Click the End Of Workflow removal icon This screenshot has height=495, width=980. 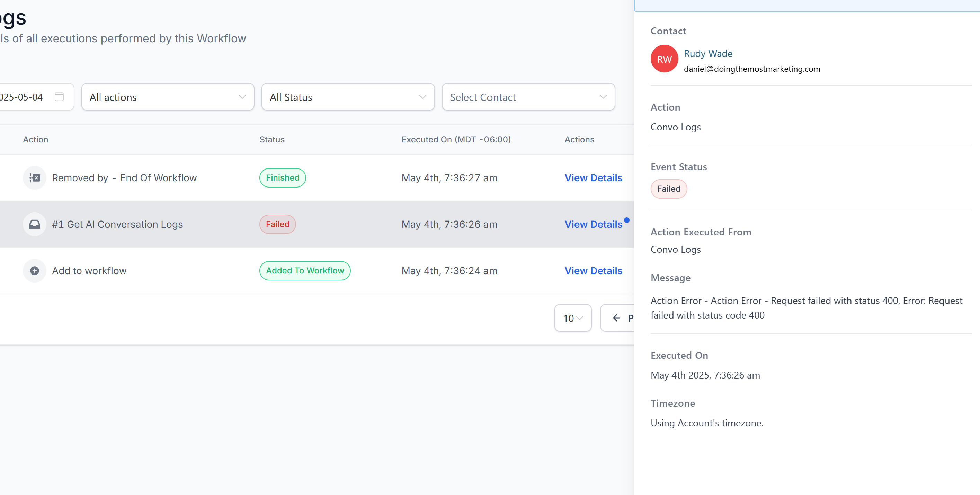click(x=34, y=177)
